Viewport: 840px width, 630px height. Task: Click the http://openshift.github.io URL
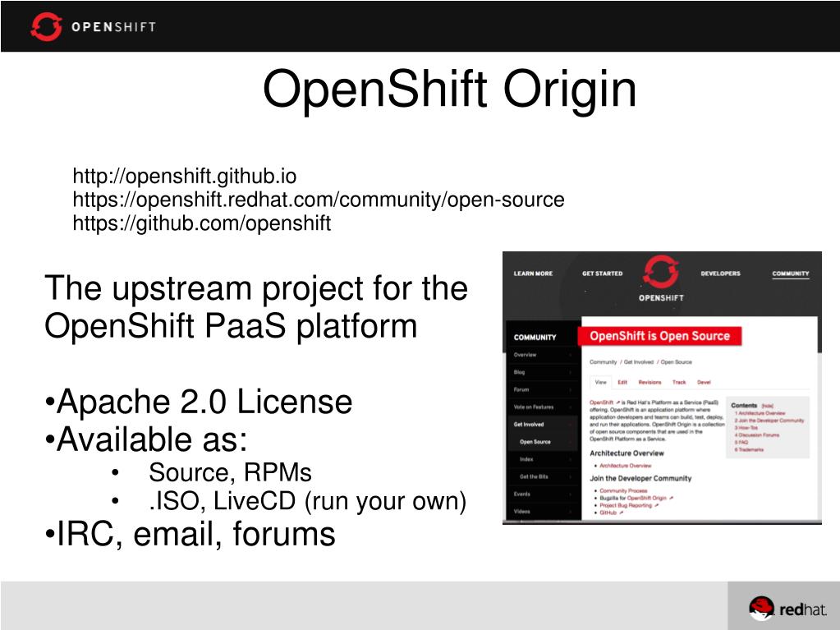pos(184,177)
